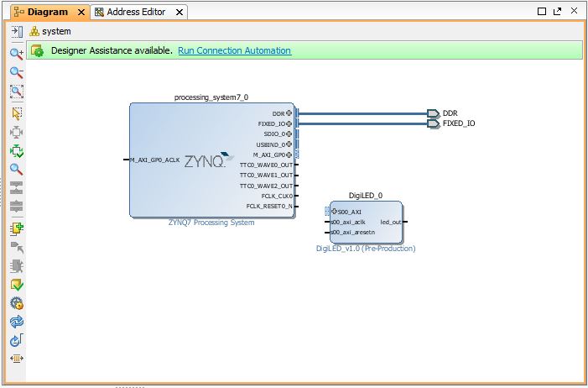Viewport: 588px width, 388px height.
Task: Click the system hierarchy breadcrumb icon
Action: point(34,31)
